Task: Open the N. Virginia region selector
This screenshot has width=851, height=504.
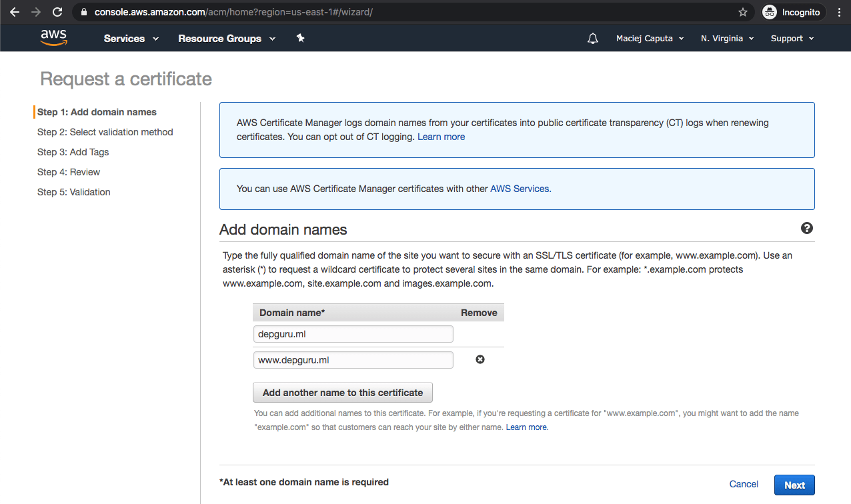Action: click(727, 39)
